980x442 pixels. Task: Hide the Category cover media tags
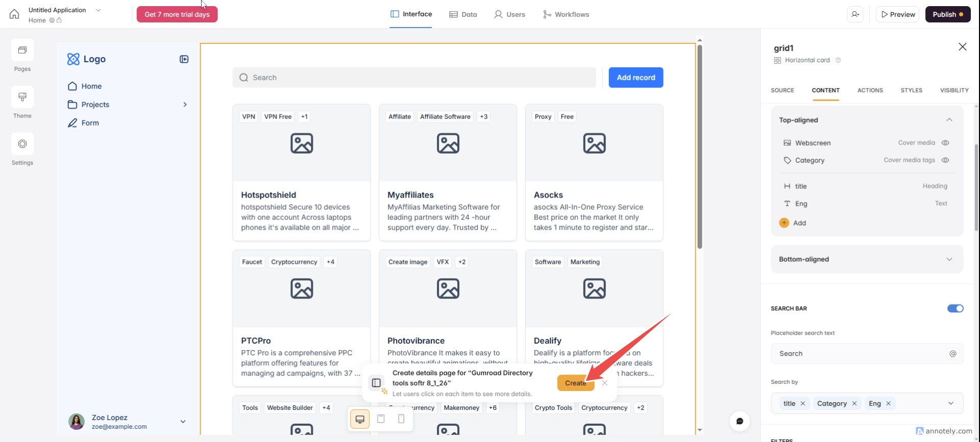(945, 160)
